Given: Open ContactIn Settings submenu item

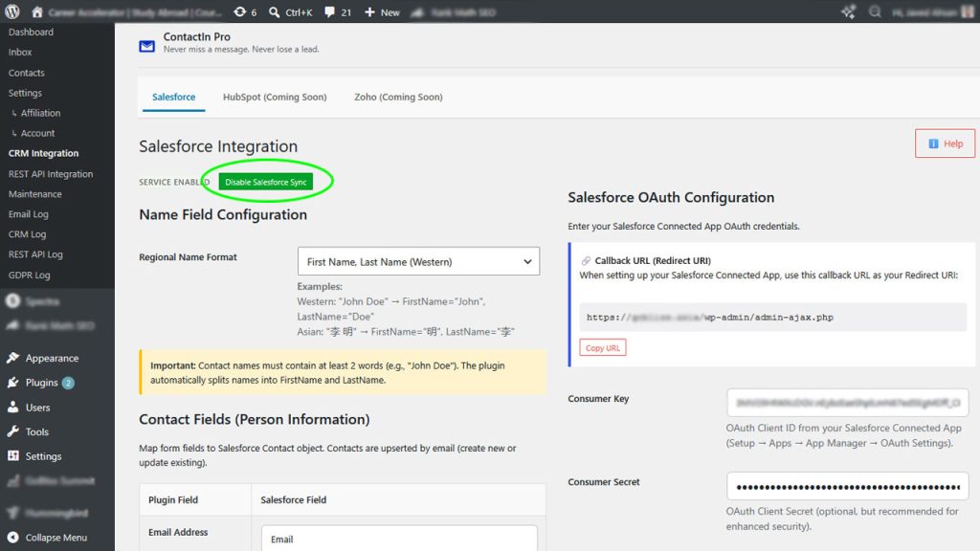Looking at the screenshot, I should (25, 93).
